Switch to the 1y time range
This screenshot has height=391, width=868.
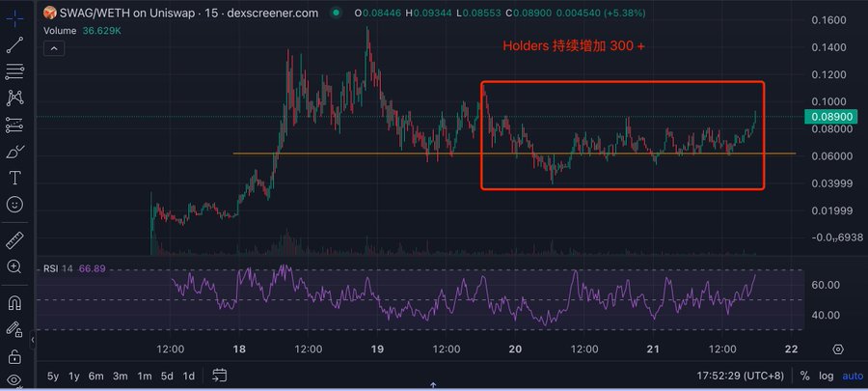tap(73, 376)
